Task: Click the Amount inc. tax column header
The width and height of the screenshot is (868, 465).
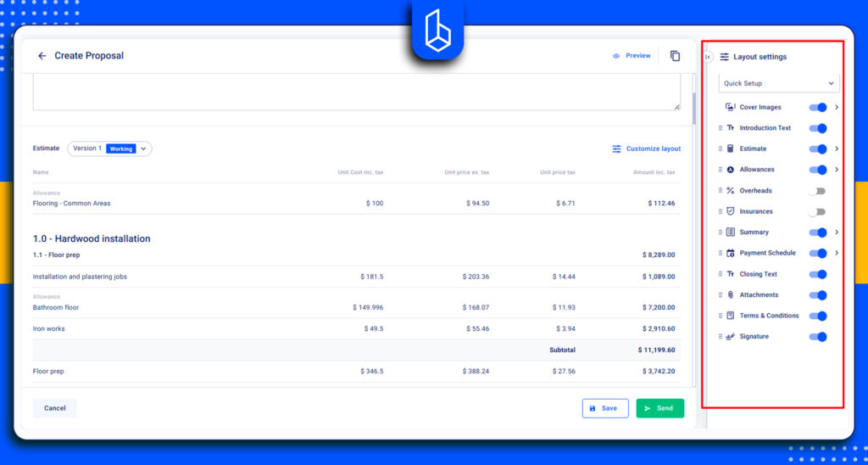Action: click(x=654, y=172)
